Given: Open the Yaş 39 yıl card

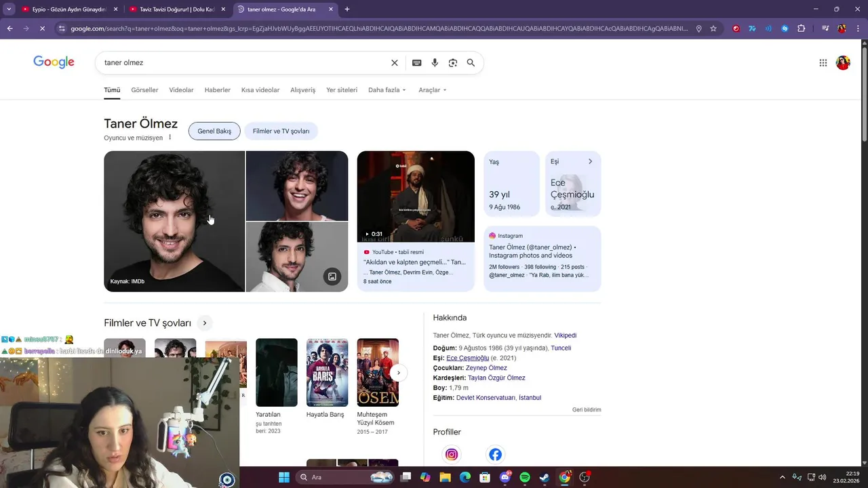Looking at the screenshot, I should tap(511, 184).
